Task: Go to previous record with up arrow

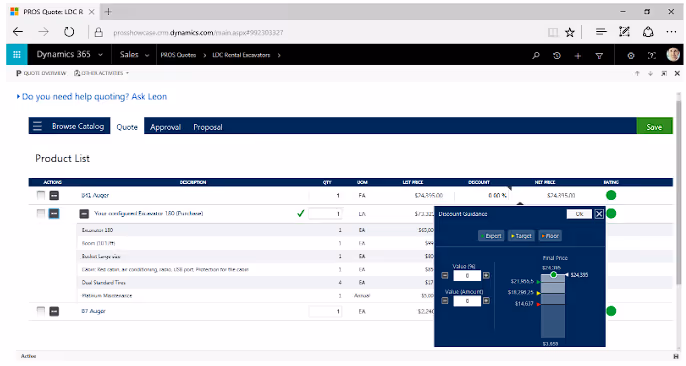Action: [x=637, y=73]
